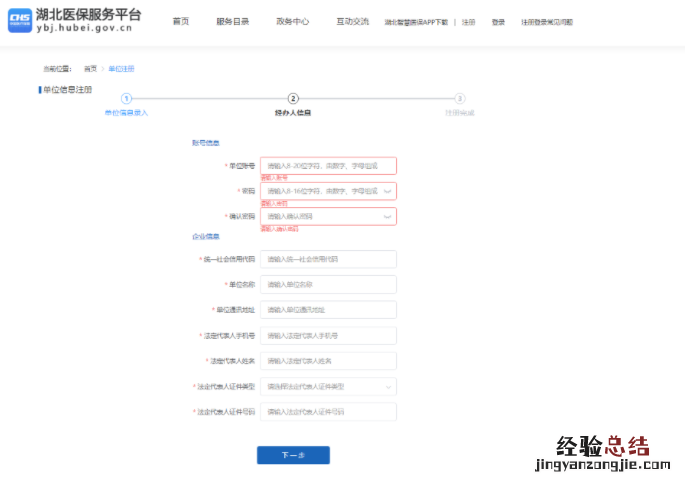The width and height of the screenshot is (685, 483).
Task: Focus the 单位账号 input field
Action: [x=328, y=166]
